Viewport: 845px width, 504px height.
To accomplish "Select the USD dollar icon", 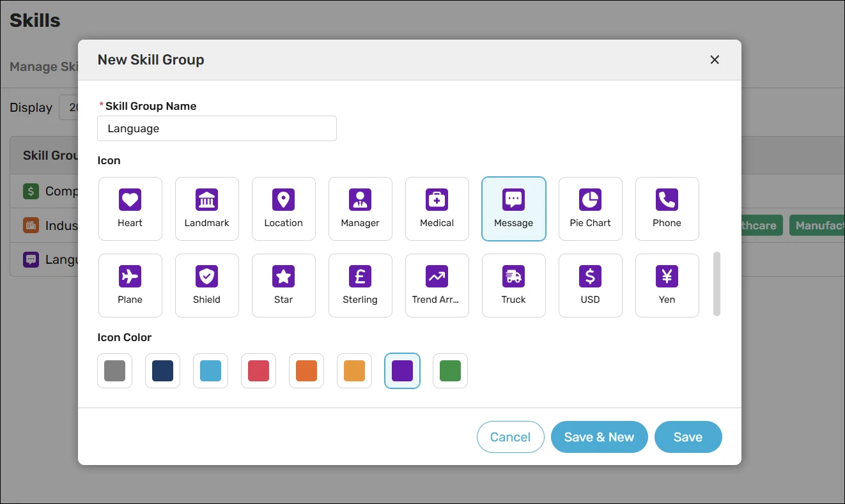I will (x=591, y=286).
